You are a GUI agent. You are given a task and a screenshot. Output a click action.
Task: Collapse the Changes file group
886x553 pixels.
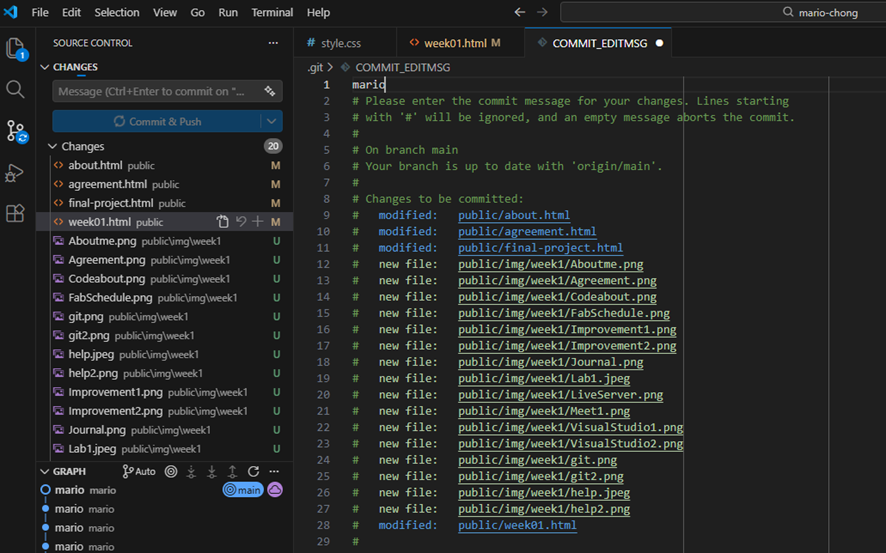click(x=53, y=146)
